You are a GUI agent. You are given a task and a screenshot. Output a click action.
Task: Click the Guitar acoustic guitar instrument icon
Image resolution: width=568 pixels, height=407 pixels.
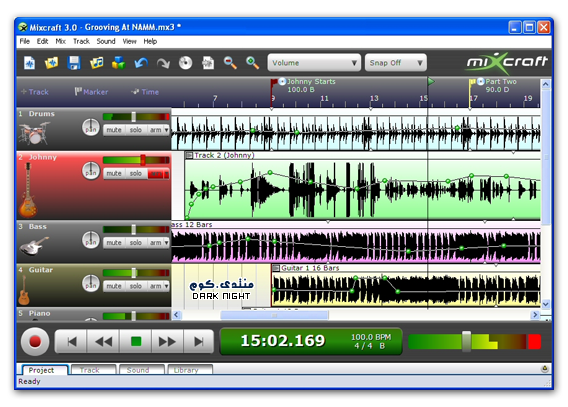click(24, 290)
